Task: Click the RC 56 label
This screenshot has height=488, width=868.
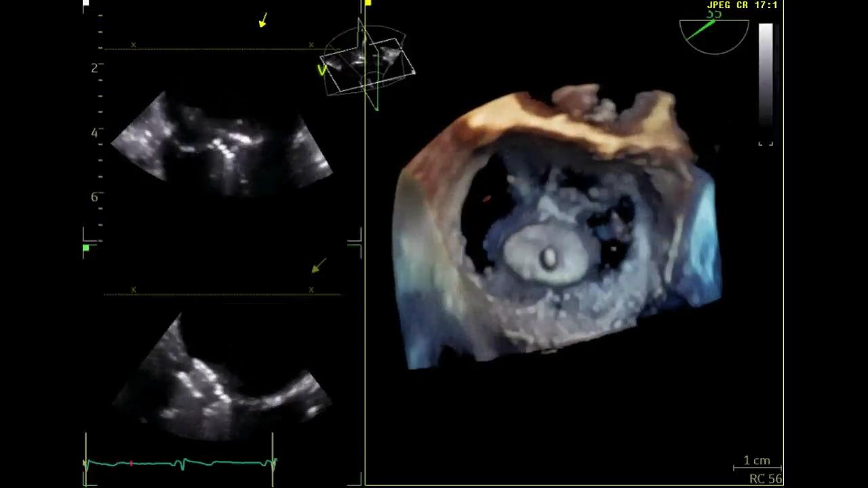Action: pos(765,479)
